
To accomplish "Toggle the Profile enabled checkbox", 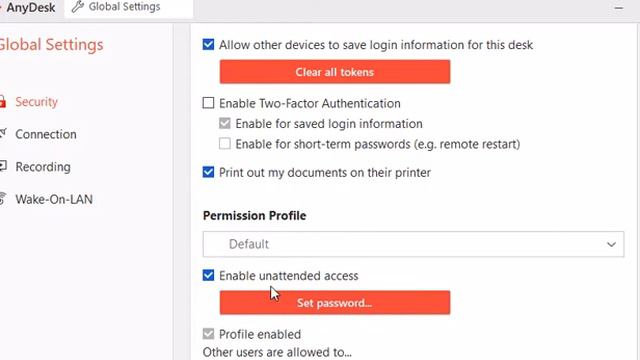I will tap(208, 334).
